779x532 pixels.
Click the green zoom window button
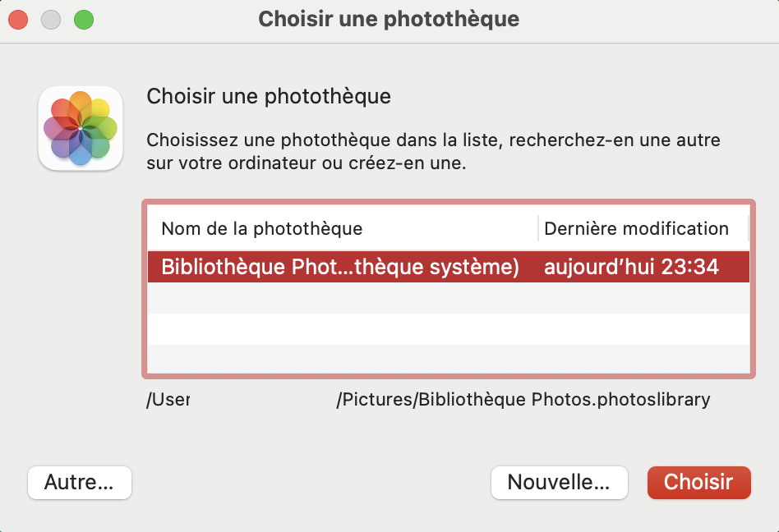[84, 19]
